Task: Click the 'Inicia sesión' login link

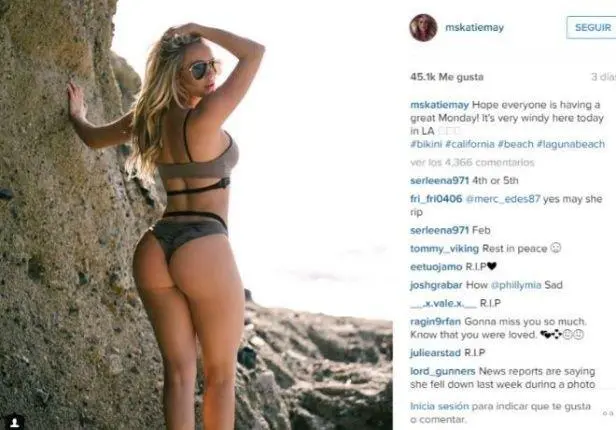Action: click(x=439, y=406)
